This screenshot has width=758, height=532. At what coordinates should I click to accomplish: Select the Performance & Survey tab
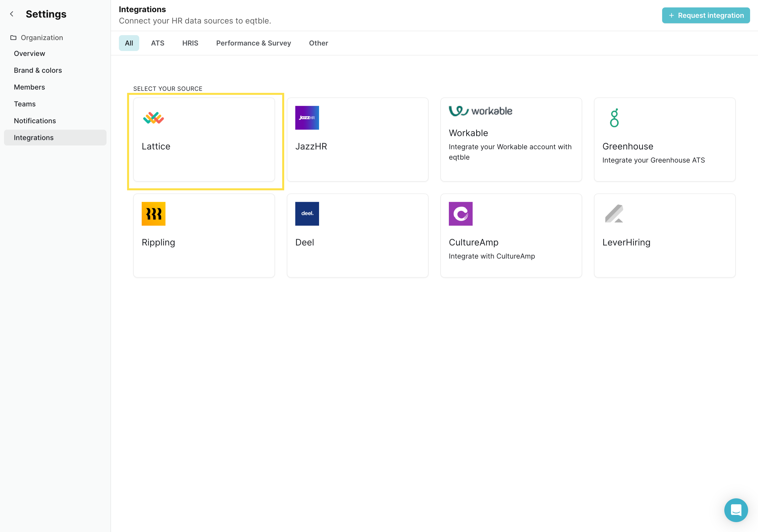click(x=253, y=43)
